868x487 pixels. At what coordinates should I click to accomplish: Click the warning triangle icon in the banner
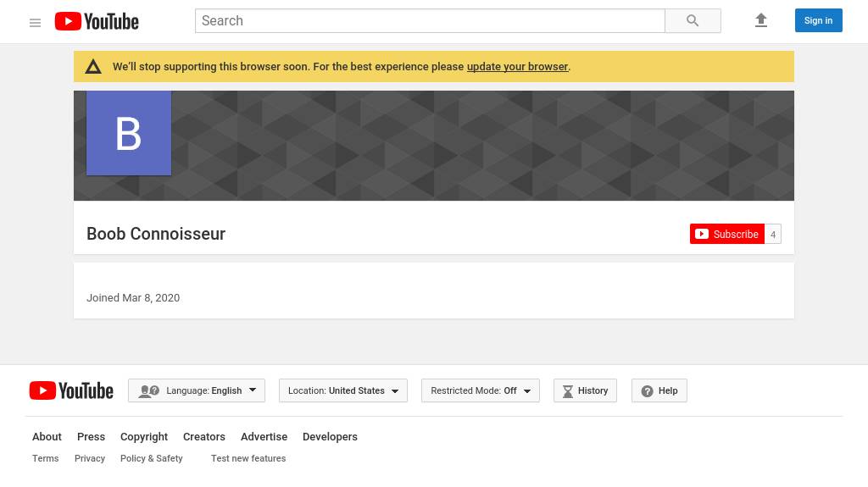[x=93, y=67]
